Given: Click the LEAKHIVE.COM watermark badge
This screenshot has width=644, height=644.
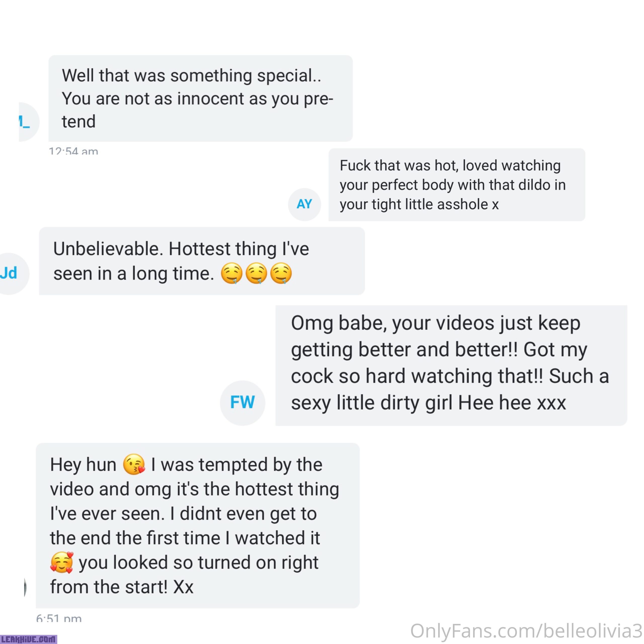Looking at the screenshot, I should click(x=29, y=639).
